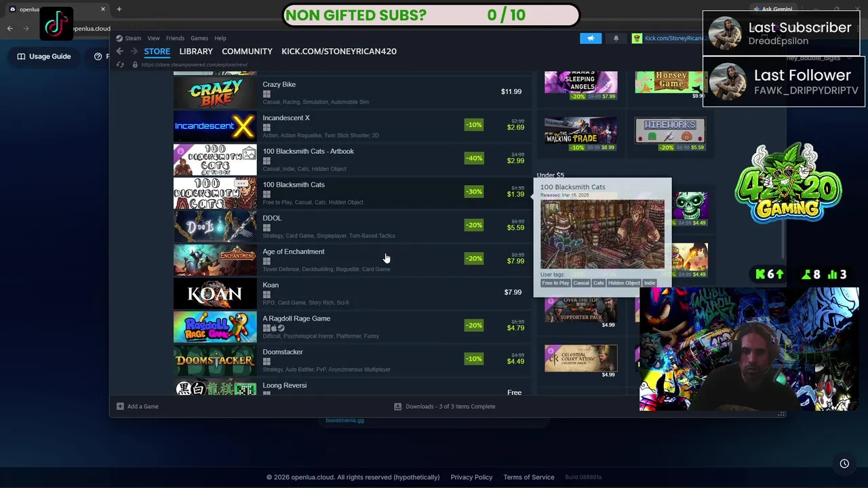This screenshot has width=868, height=488.
Task: Click the browser back arrow
Action: 10,28
